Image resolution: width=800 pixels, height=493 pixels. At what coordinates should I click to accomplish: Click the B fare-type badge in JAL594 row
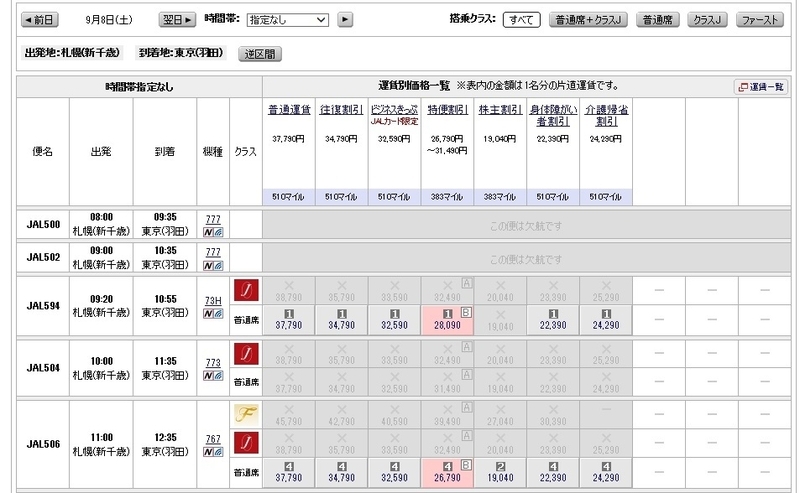click(x=466, y=312)
